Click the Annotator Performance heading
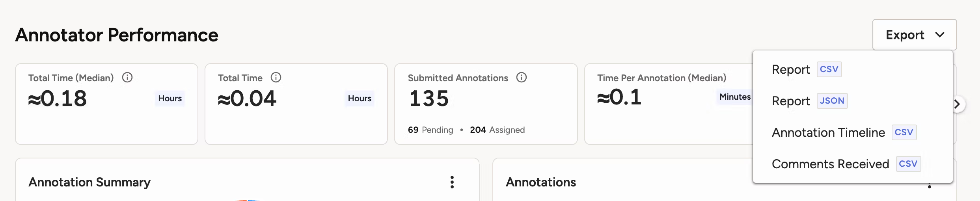Image resolution: width=980 pixels, height=201 pixels. tap(117, 35)
